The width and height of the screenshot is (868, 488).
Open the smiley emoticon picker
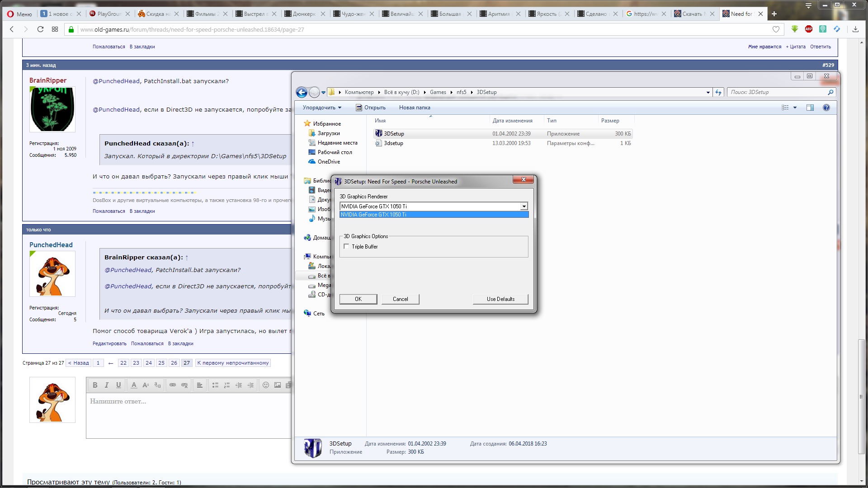pyautogui.click(x=266, y=385)
